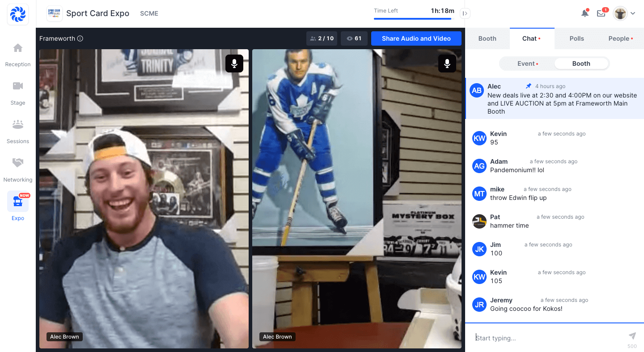Open the profile avatar dropdown
This screenshot has width=644, height=352.
coord(625,13)
